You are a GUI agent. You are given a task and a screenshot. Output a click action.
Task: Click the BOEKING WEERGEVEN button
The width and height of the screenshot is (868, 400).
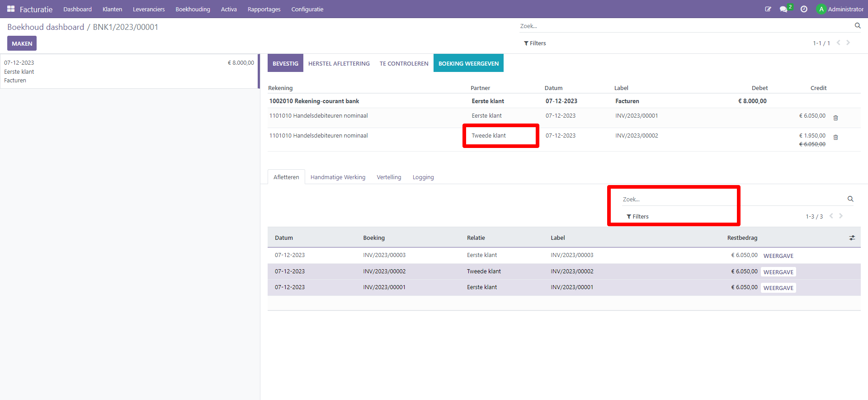coord(468,63)
